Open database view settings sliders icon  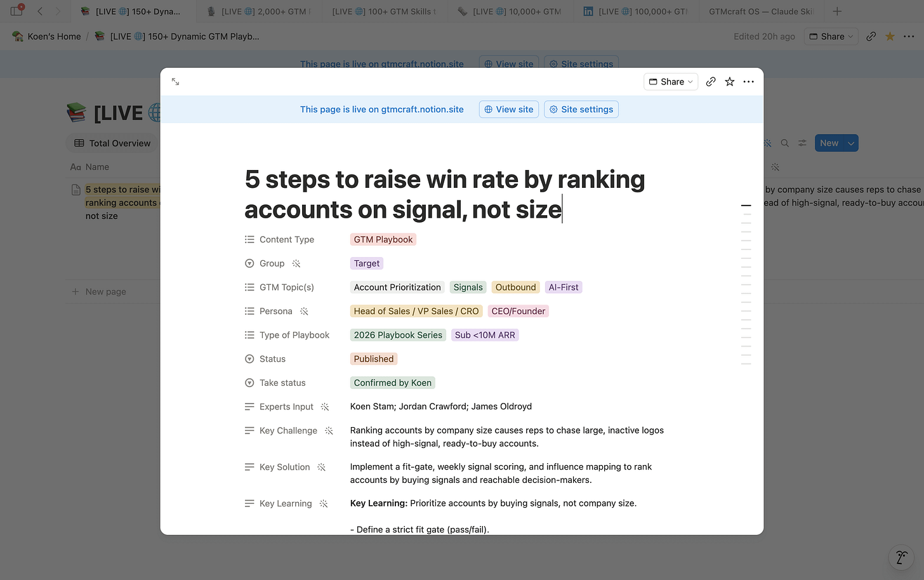coord(802,143)
